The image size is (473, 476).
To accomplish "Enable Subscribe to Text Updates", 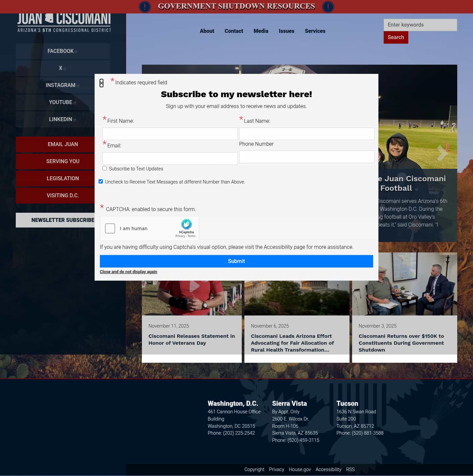I will coord(104,168).
